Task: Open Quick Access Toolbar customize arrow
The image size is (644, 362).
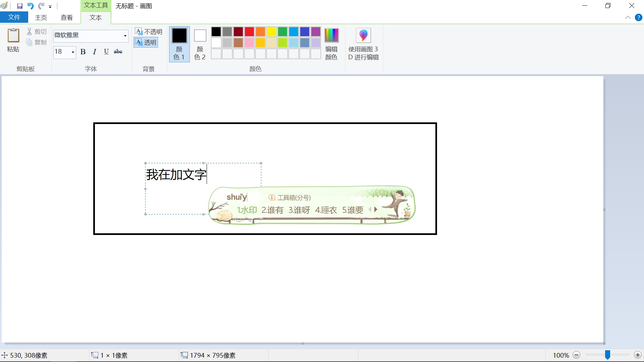Action: (x=50, y=7)
